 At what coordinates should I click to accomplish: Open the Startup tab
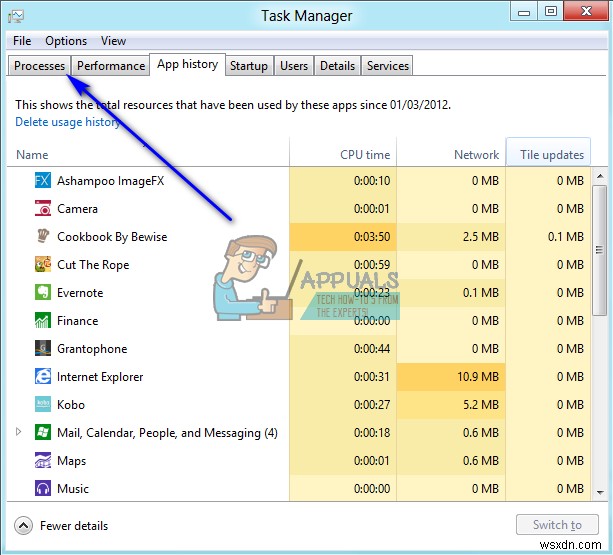pos(249,66)
